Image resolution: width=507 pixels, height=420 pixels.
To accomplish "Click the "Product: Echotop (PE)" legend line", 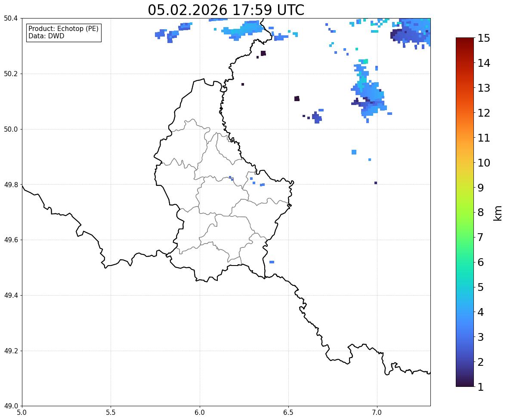I will click(x=63, y=28).
